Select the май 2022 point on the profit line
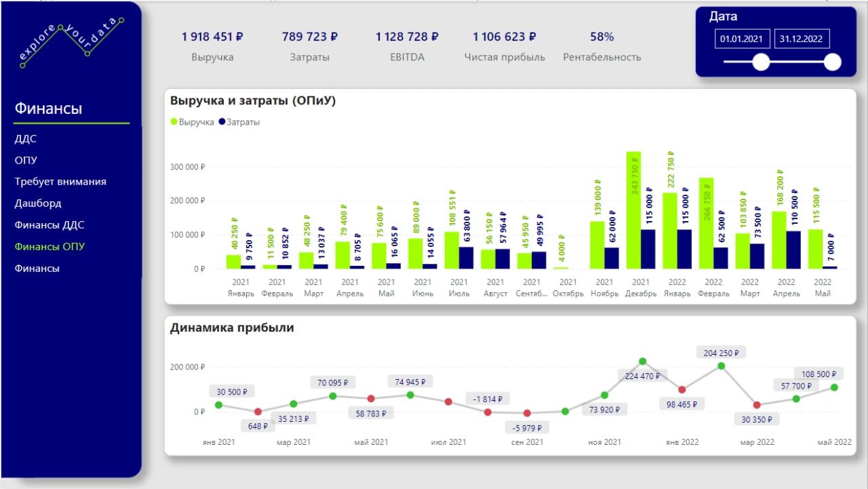This screenshot has width=868, height=489. pos(835,389)
